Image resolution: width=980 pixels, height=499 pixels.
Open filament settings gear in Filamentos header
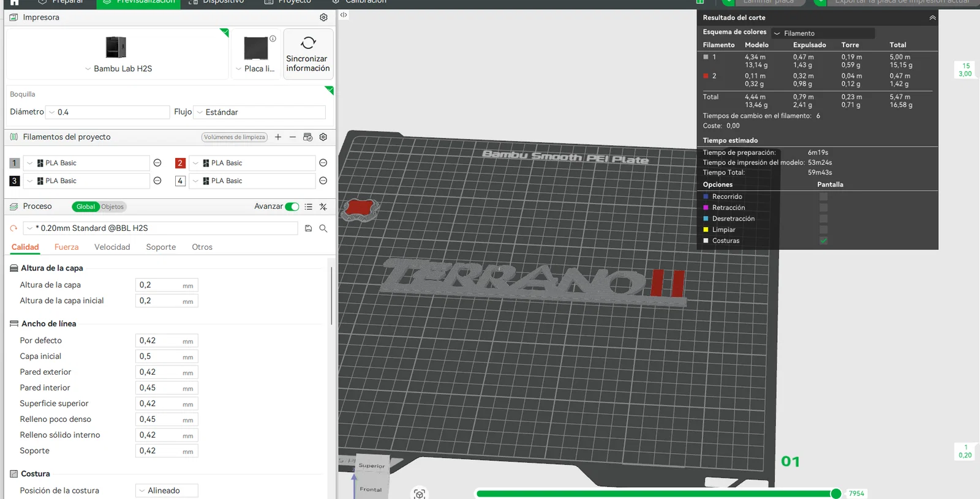pos(323,137)
